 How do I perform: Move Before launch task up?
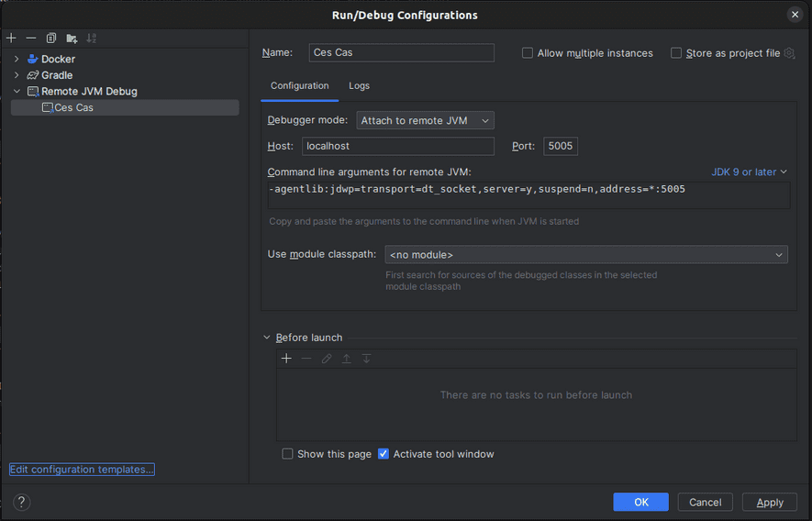(x=347, y=359)
